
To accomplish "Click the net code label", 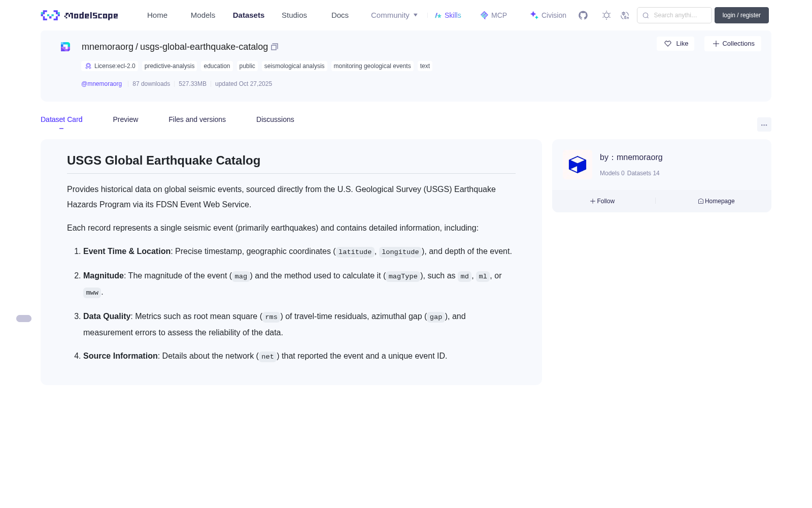I will tap(267, 357).
